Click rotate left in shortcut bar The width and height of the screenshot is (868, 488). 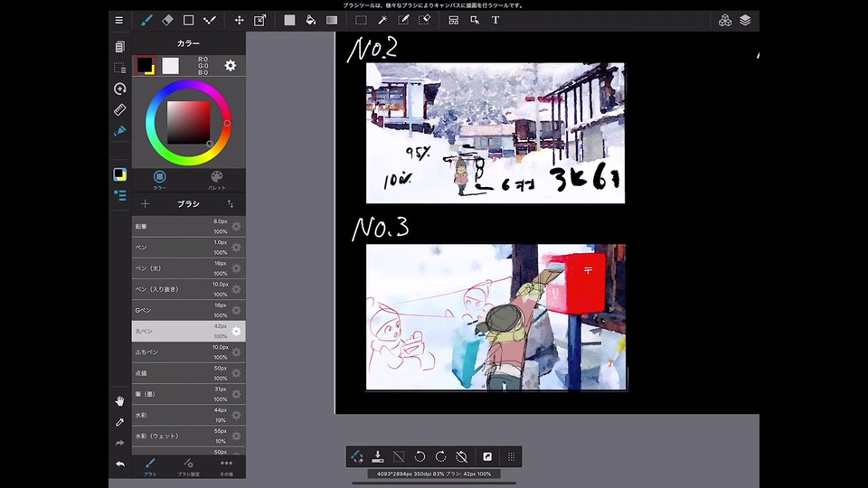click(x=420, y=456)
